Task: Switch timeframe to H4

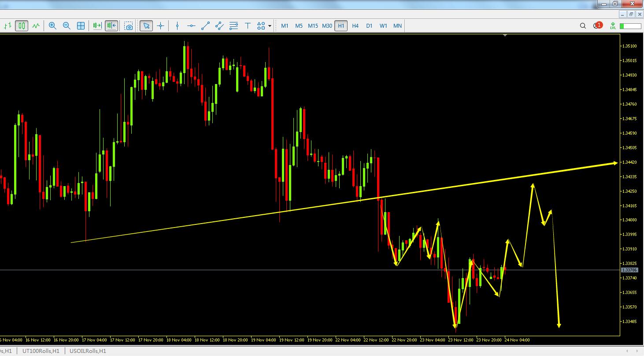Action: pos(355,26)
